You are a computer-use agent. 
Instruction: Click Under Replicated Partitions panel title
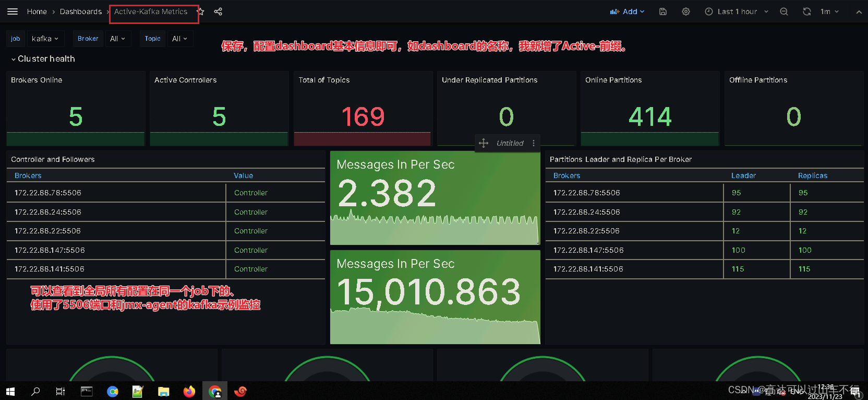coord(489,80)
